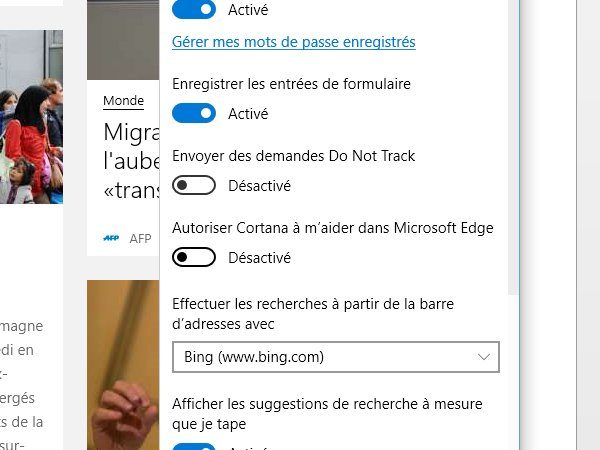Open the Bing (www.bing.com) search engine dropdown
The height and width of the screenshot is (450, 600).
(336, 357)
